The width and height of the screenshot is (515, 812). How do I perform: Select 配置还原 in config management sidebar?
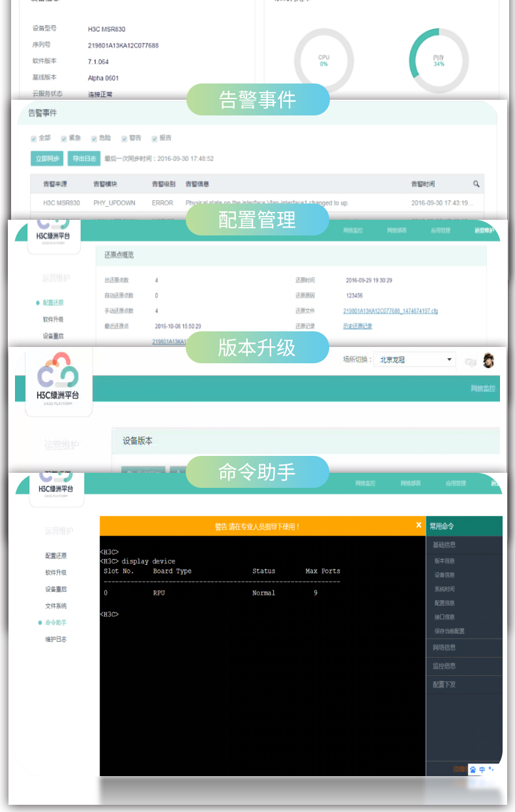pos(53,303)
